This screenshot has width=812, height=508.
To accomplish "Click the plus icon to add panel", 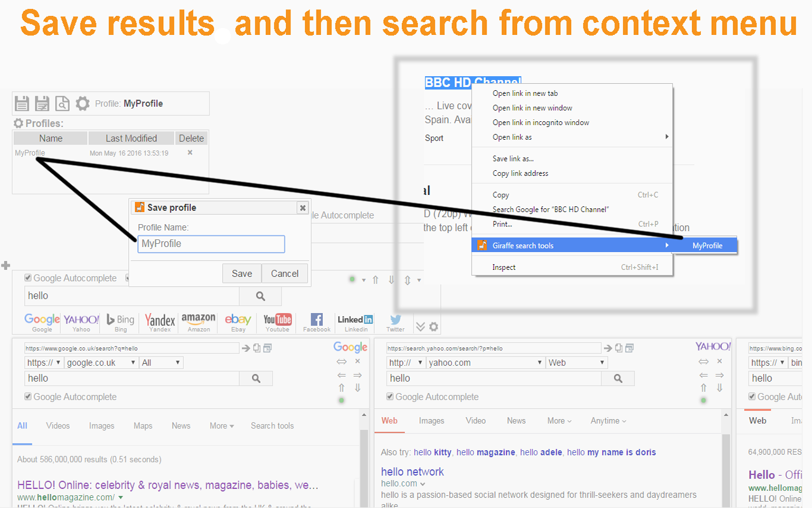I will [x=6, y=265].
